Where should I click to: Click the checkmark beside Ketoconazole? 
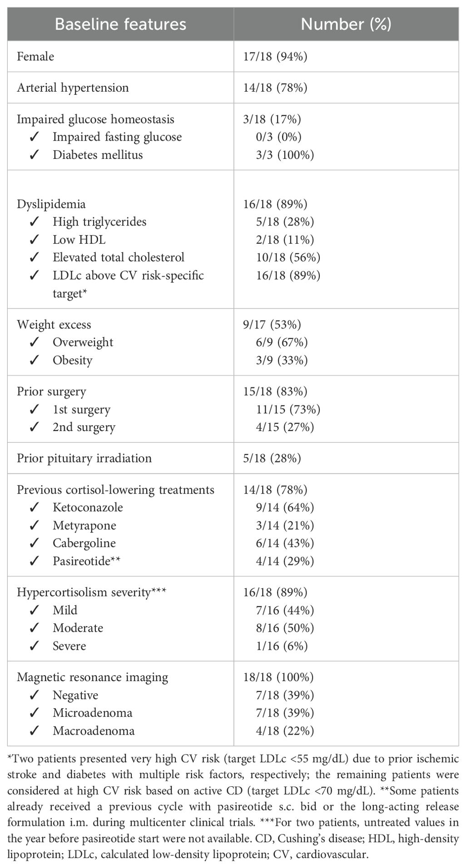point(34,507)
